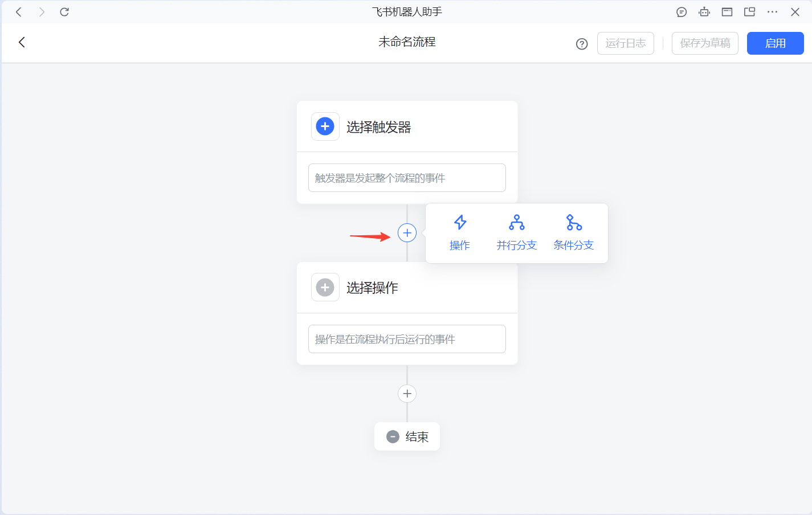Click the action description input field
The image size is (812, 515).
[407, 339]
